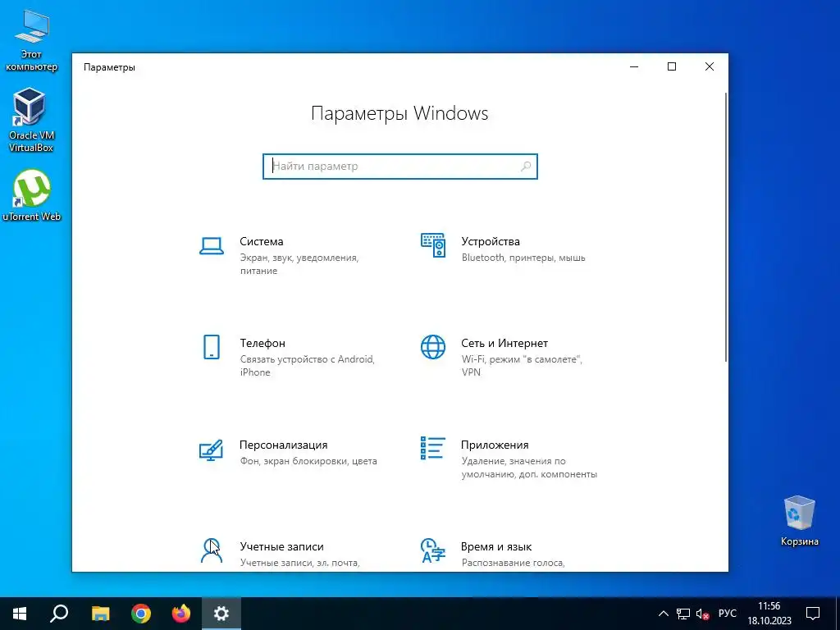Open the Windows Start menu
Viewport: 840px width, 630px height.
coord(20,614)
